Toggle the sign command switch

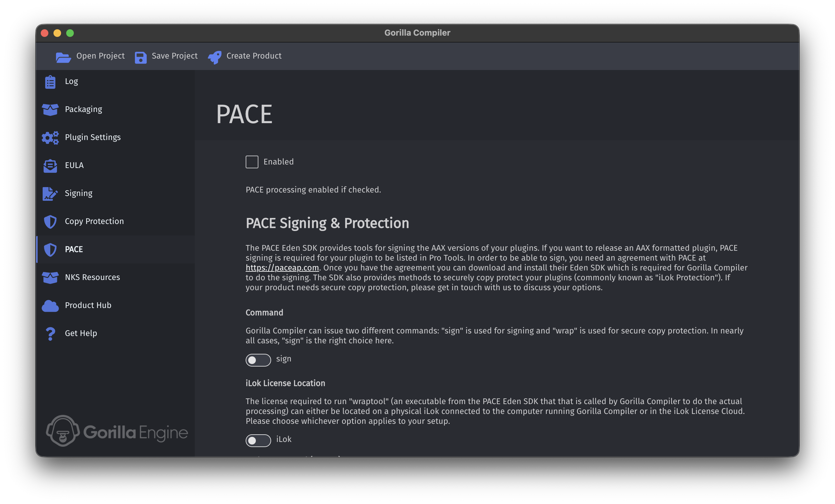(258, 360)
